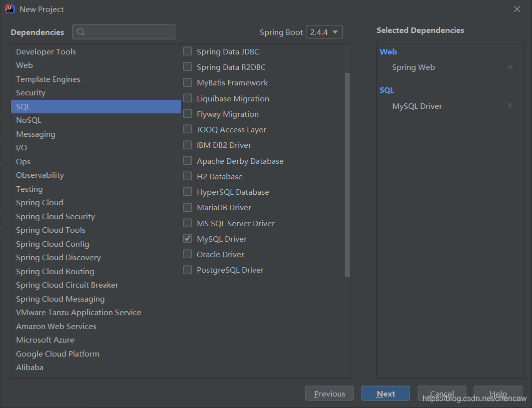The width and height of the screenshot is (532, 408).
Task: Choose Spring Cloud Routing
Action: point(96,271)
